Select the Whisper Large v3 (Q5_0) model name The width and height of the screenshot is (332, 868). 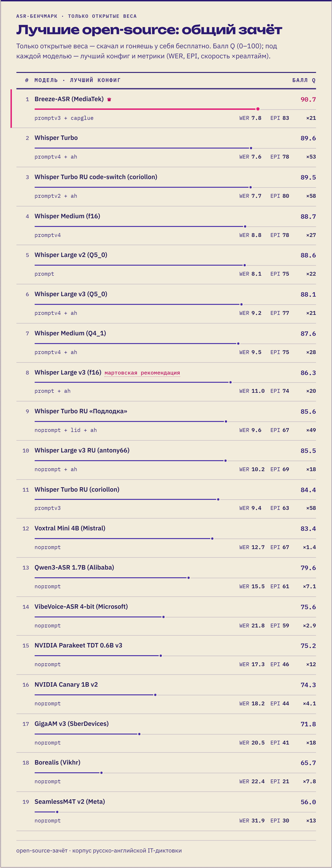tap(71, 294)
